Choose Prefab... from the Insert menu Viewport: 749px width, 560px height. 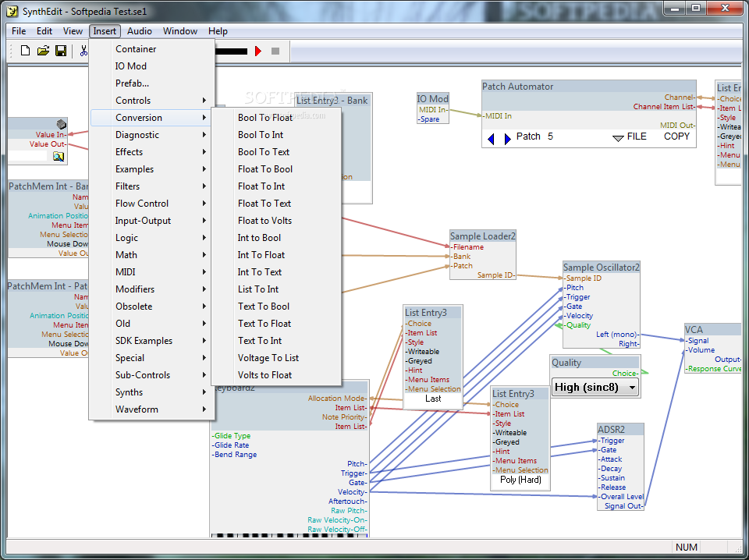pyautogui.click(x=152, y=83)
